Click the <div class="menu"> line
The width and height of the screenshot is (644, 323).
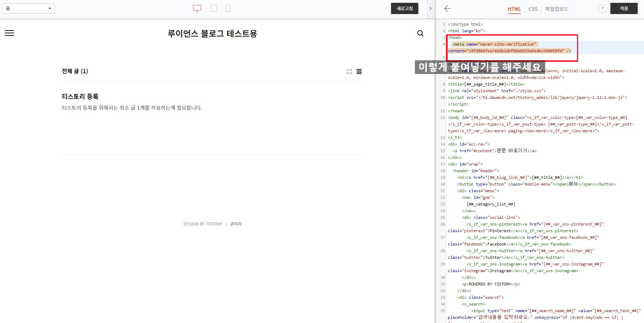point(478,191)
